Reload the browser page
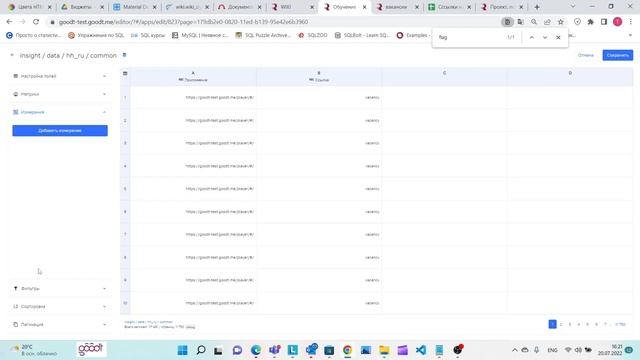 click(36, 22)
